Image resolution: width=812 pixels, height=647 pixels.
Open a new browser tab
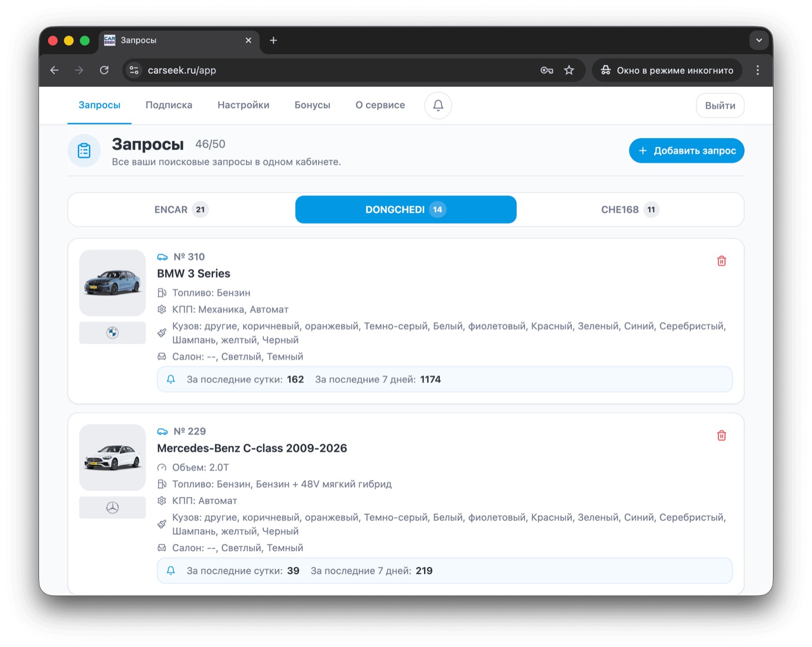(x=273, y=41)
